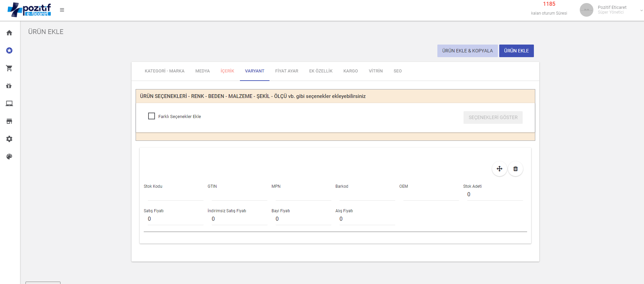Open settings gear in sidebar

pyautogui.click(x=9, y=139)
